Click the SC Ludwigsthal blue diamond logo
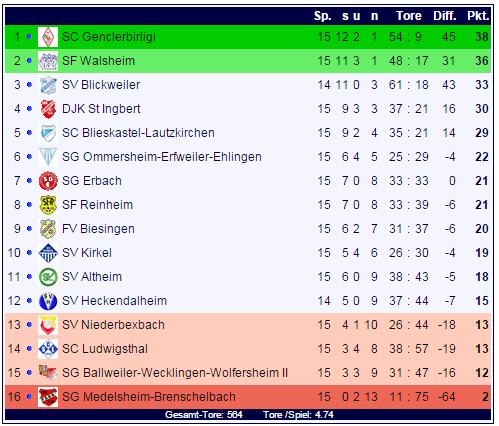This screenshot has height=426, width=499. pyautogui.click(x=48, y=349)
